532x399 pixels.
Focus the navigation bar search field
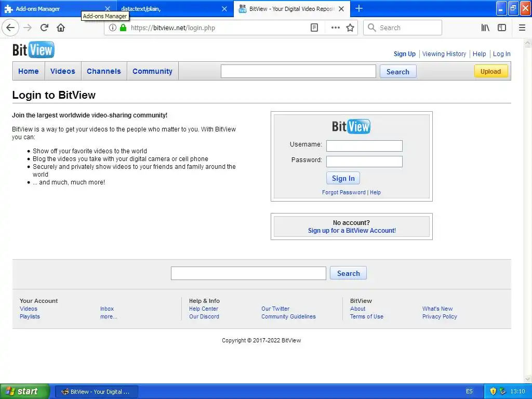pos(298,71)
